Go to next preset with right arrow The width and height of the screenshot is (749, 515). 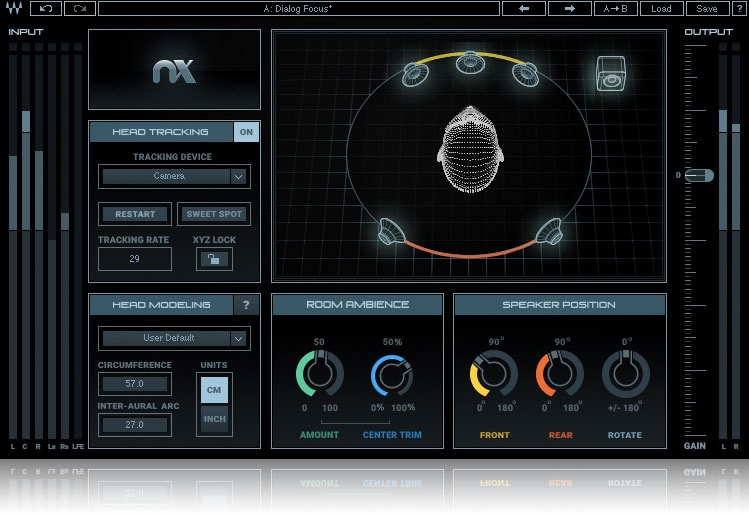tap(569, 9)
